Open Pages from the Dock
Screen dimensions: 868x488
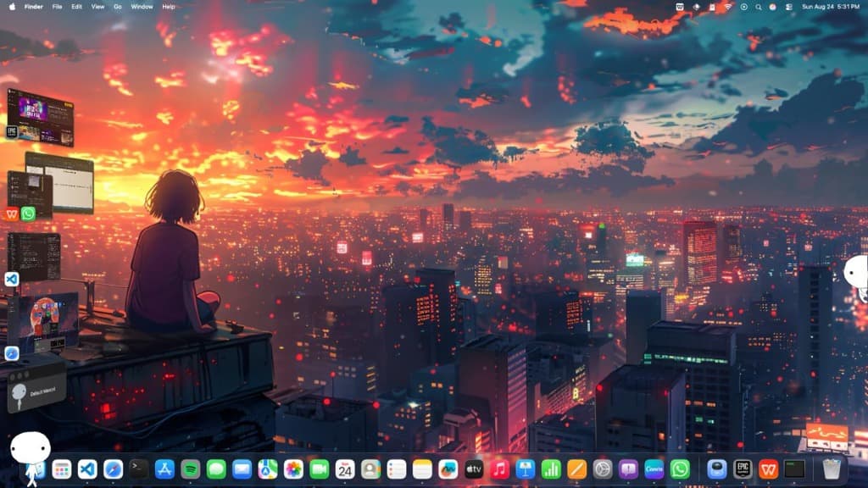tap(576, 469)
